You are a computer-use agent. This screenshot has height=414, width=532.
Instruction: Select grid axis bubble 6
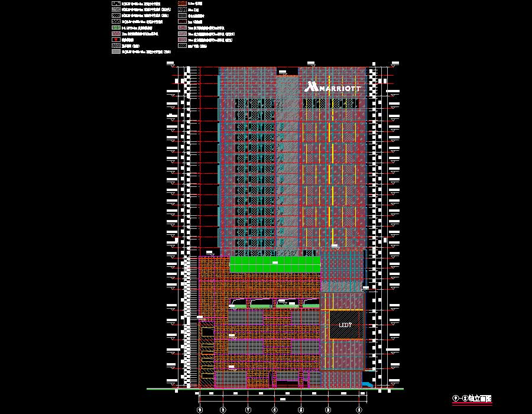(274, 410)
